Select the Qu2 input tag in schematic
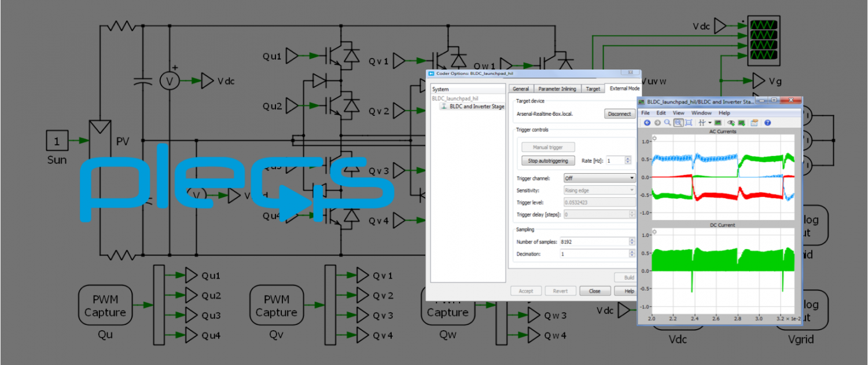The height and width of the screenshot is (365, 868). click(x=292, y=106)
